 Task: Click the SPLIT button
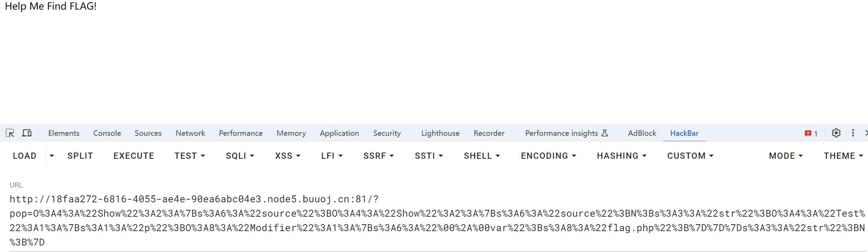click(80, 156)
